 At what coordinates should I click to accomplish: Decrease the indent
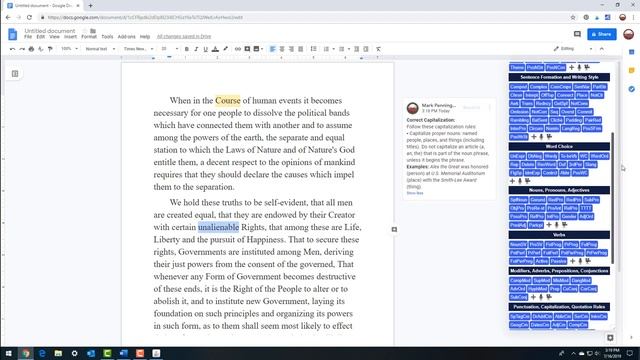356,49
